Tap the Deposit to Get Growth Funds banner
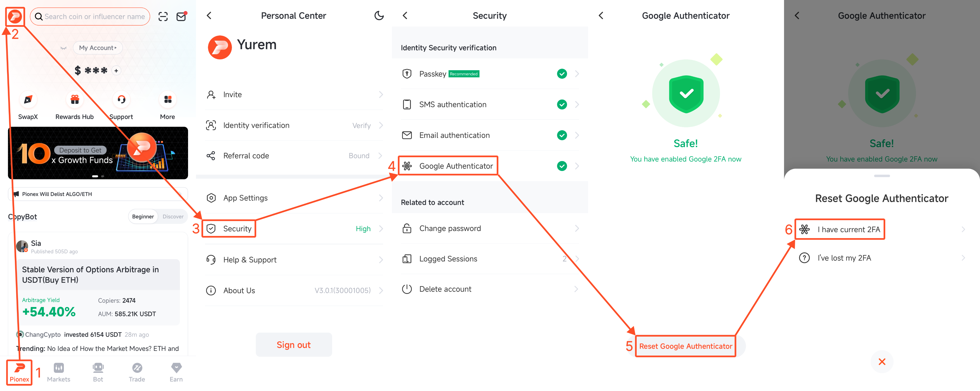Viewport: 980px width, 391px height. pos(98,153)
